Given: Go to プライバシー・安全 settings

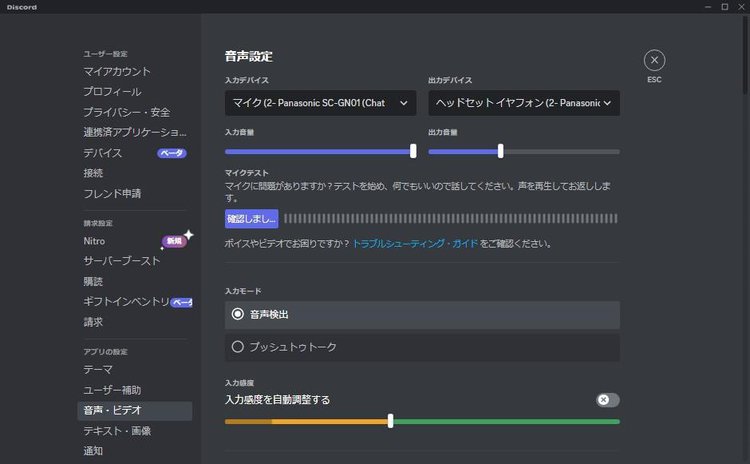Looking at the screenshot, I should (127, 112).
